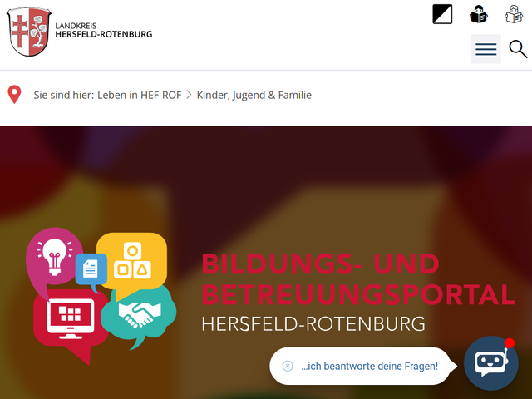This screenshot has height=399, width=532.
Task: Open the outlined reading-person icon
Action: pyautogui.click(x=514, y=14)
